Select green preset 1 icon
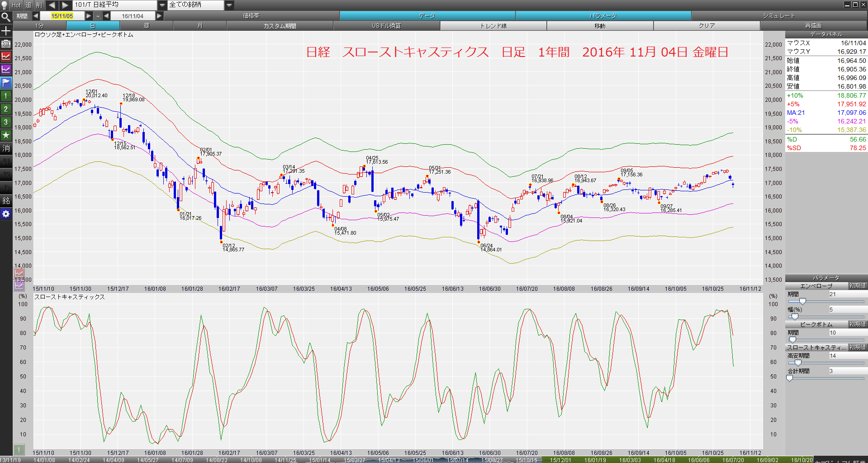This screenshot has width=868, height=463. [6, 96]
